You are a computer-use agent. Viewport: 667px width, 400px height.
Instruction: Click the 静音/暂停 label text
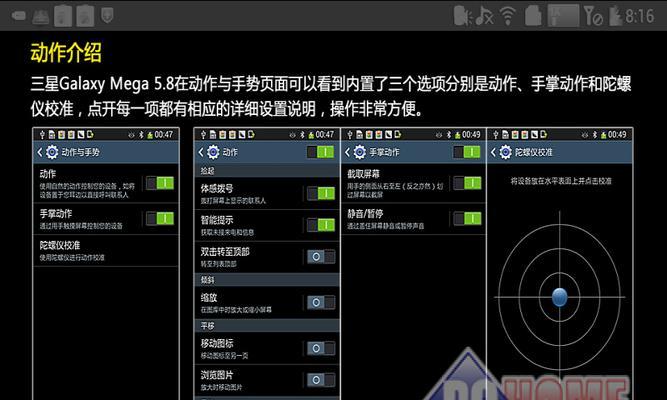click(x=365, y=214)
